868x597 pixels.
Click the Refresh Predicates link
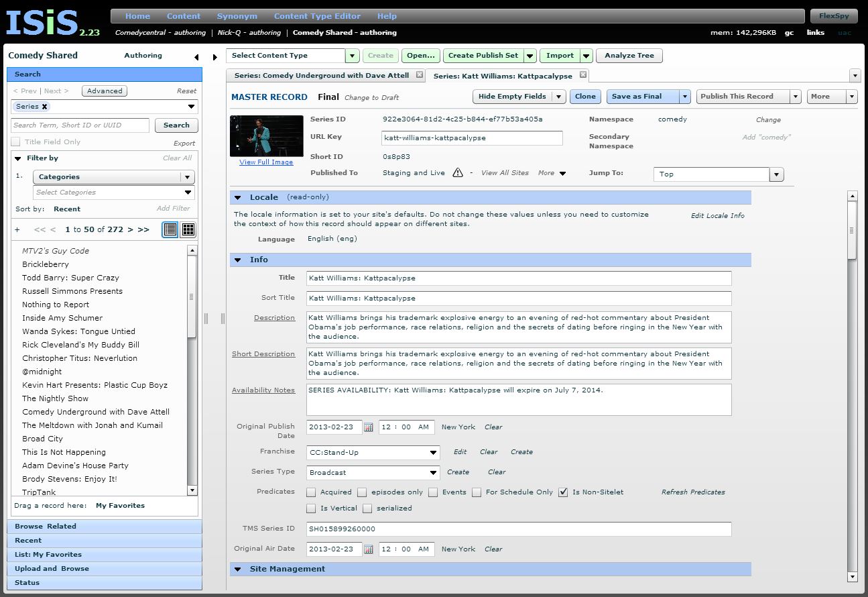pos(693,492)
